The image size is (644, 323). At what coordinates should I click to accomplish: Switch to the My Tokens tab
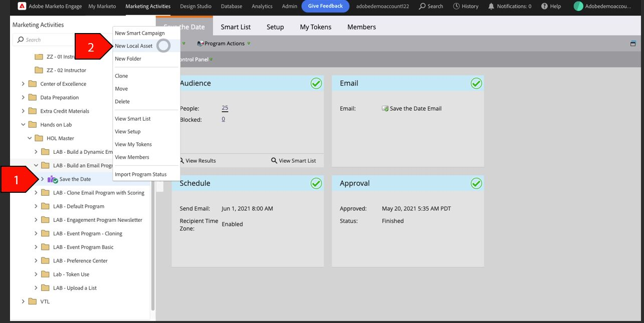(x=316, y=27)
